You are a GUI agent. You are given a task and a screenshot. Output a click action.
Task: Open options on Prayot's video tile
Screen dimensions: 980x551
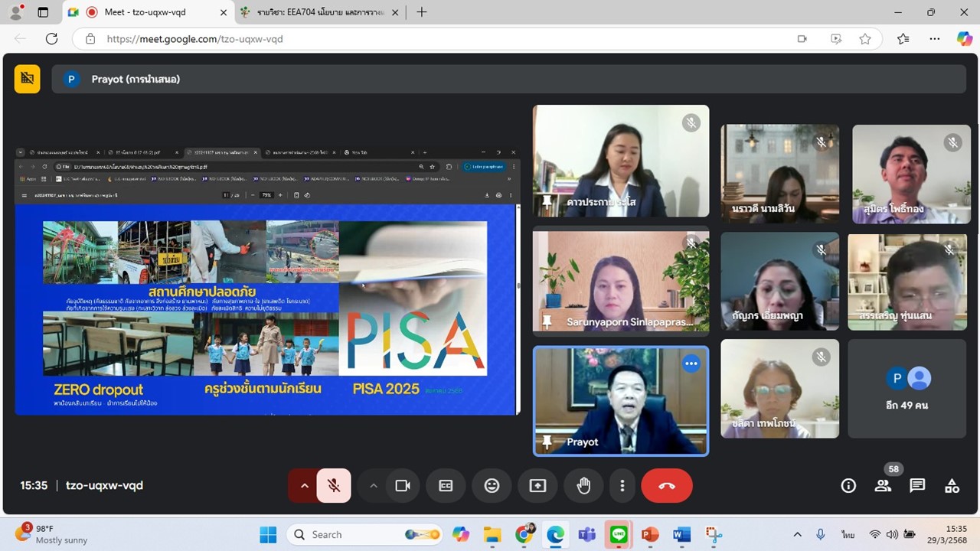click(691, 364)
